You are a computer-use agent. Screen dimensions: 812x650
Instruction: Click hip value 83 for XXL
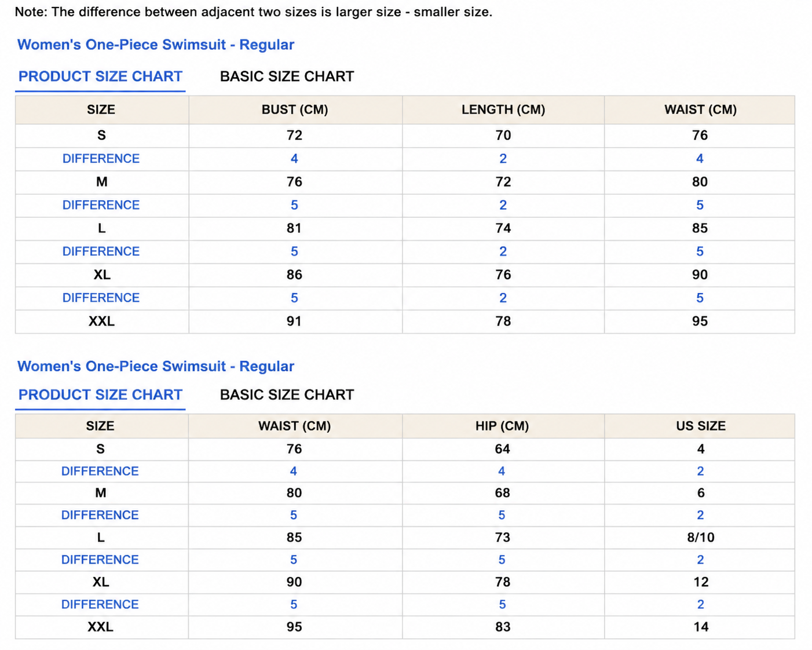[x=503, y=627]
